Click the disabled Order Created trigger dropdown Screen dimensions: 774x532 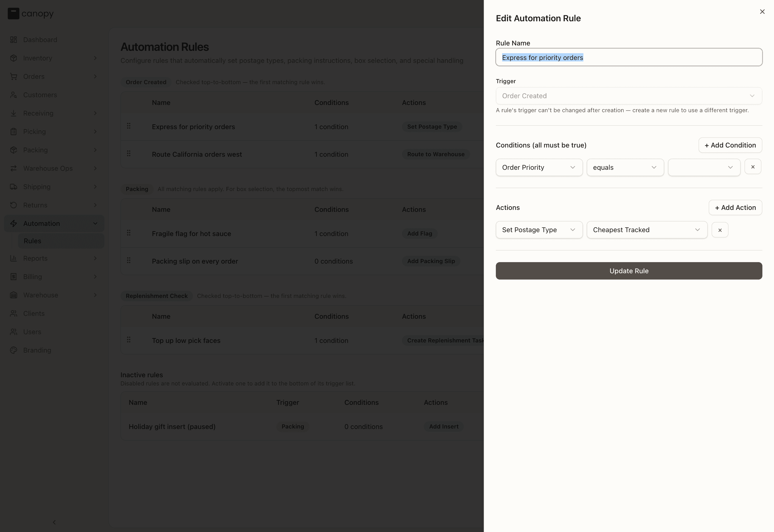(629, 96)
